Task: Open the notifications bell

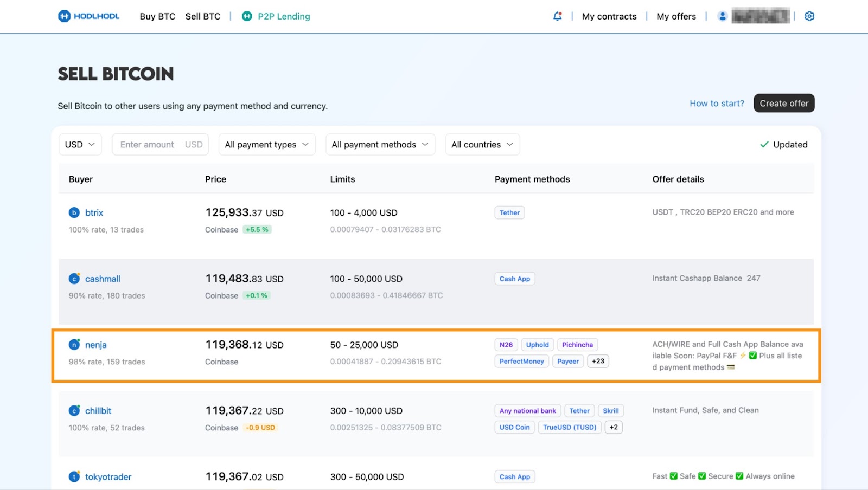Action: click(557, 16)
